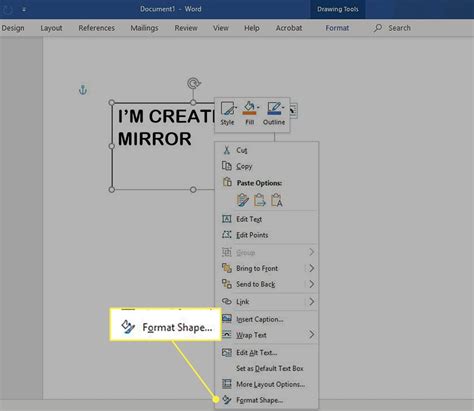Open the Style gallery in the mini toolbar

pos(227,114)
